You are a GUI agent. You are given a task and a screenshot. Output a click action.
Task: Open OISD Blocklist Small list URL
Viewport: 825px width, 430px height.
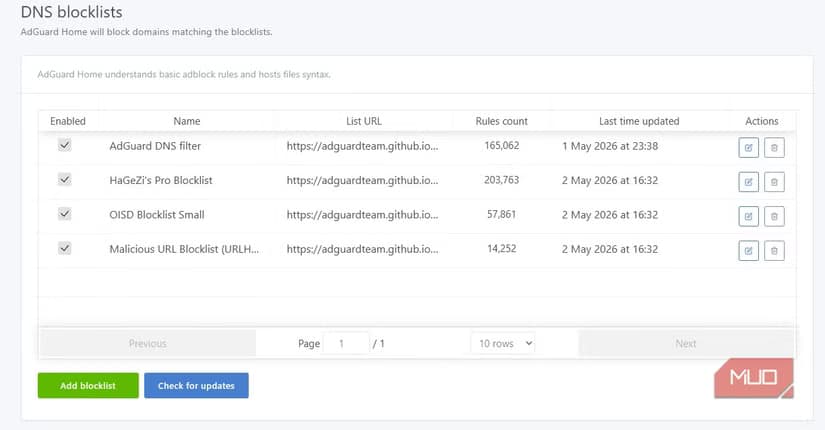coord(362,214)
